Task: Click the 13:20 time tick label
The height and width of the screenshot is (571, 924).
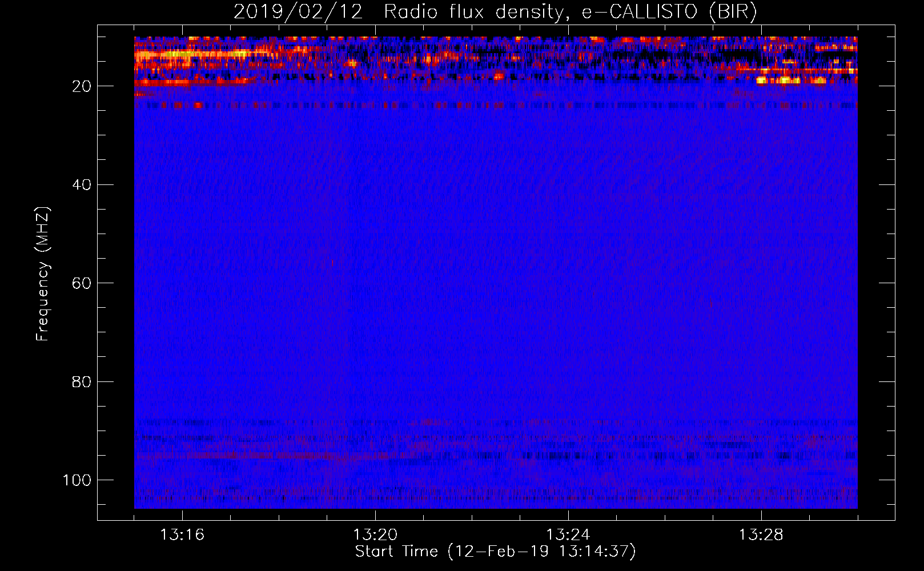Action: pos(375,535)
